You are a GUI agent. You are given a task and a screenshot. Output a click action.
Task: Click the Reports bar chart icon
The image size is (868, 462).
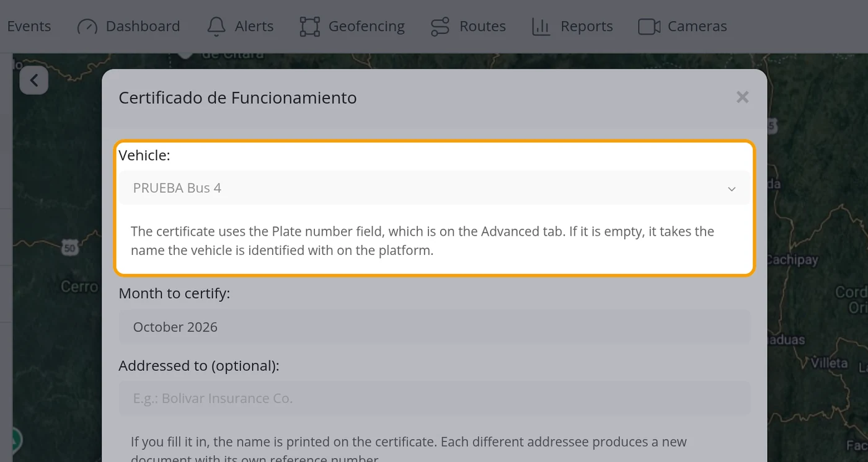coord(541,27)
